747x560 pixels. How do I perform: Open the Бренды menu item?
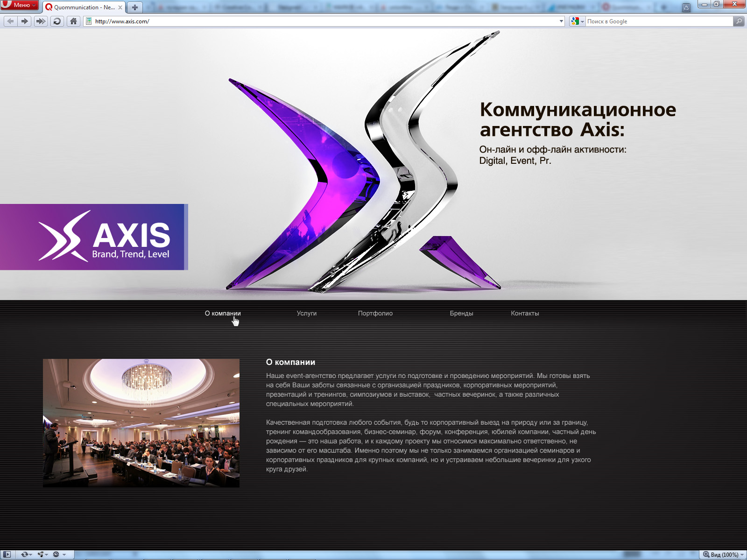point(462,313)
